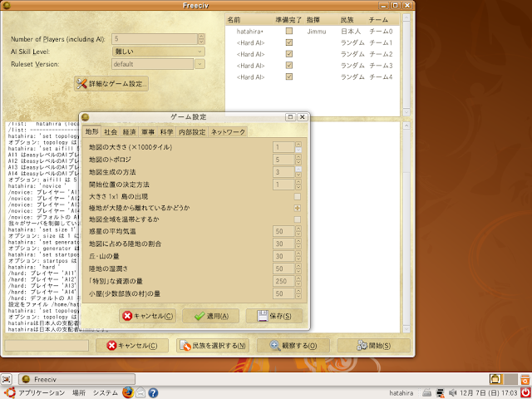Click the chat input field
Image resolution: width=532 pixels, height=399 pixels.
47,346
